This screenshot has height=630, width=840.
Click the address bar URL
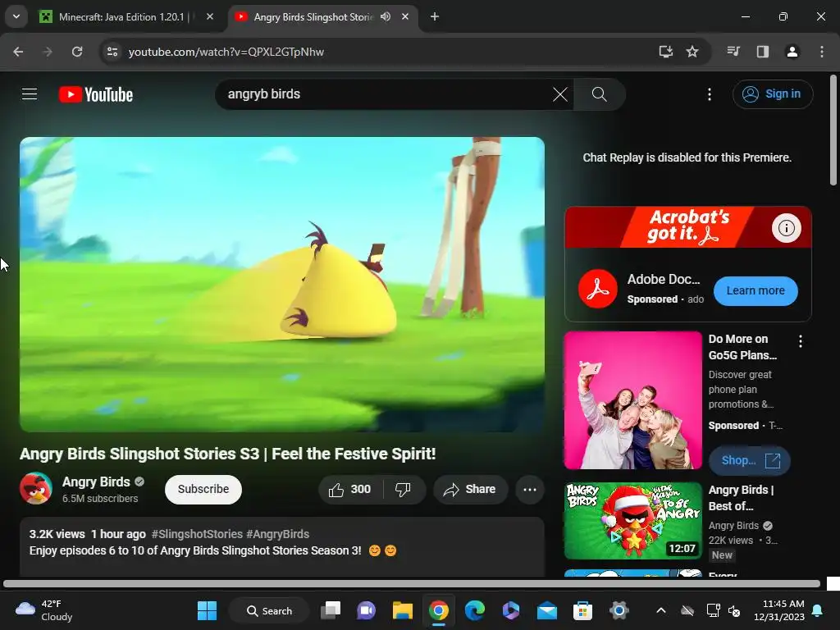pos(226,52)
